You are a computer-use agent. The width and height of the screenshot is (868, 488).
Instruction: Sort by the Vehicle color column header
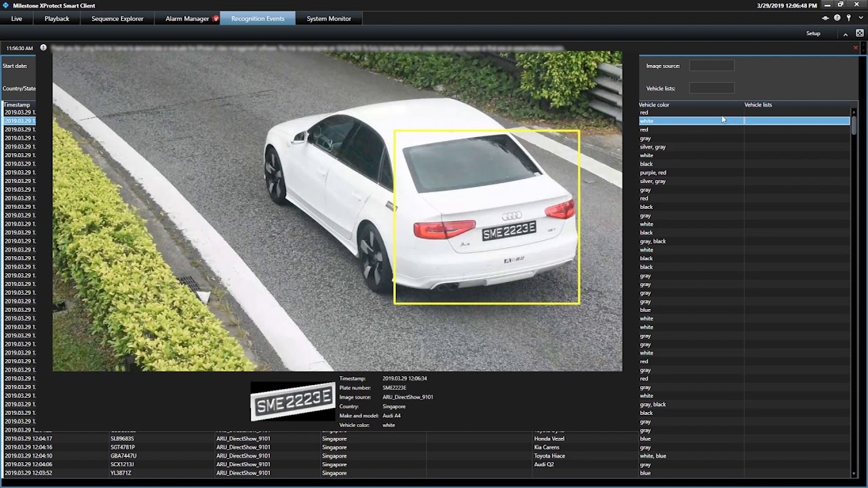(x=691, y=105)
